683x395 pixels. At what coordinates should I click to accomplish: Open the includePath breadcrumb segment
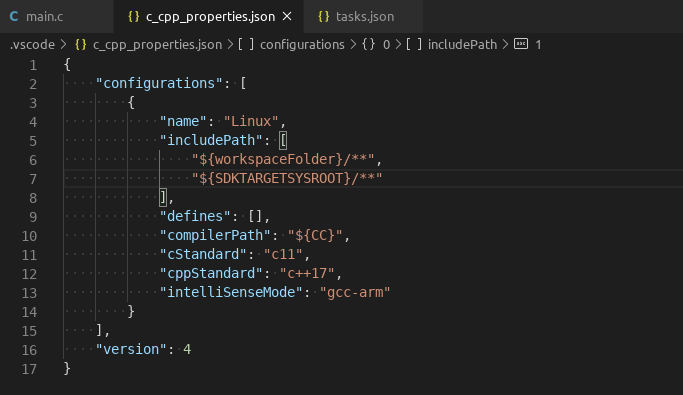462,44
